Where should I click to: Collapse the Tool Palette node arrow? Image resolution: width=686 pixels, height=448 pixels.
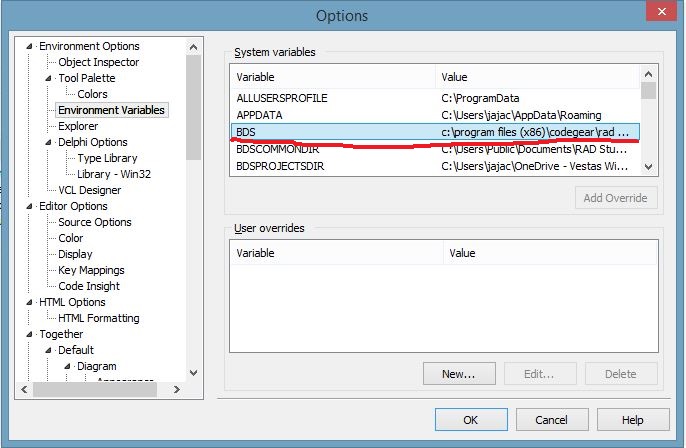pos(49,78)
